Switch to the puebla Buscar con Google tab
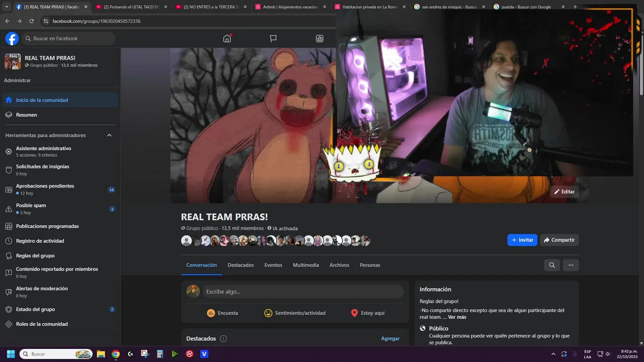Screen dimensions: 644x362 (529, 7)
